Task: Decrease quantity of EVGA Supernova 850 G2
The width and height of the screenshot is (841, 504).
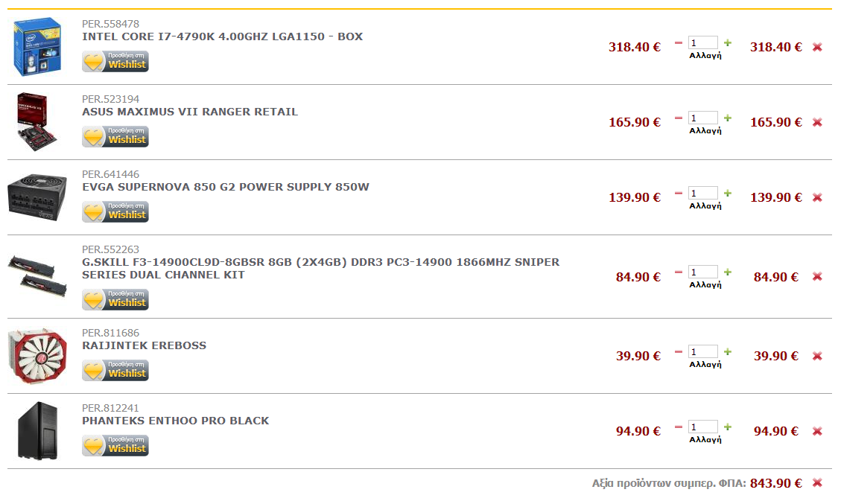Action: (679, 193)
